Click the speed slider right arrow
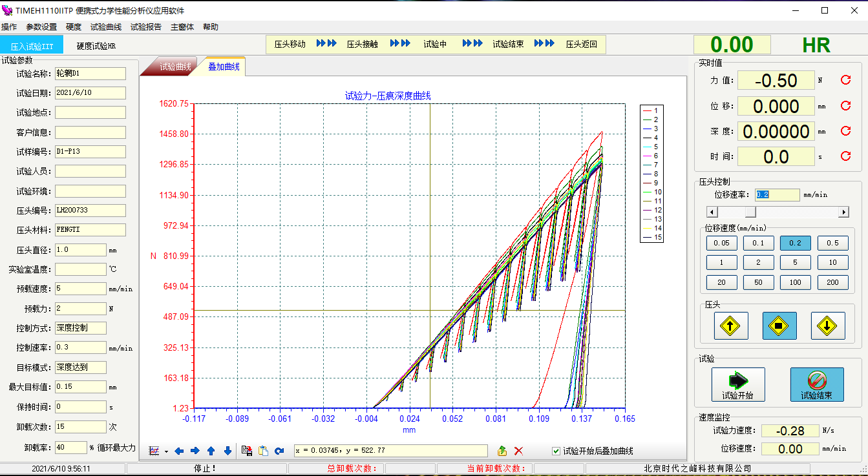Viewport: 868px width, 476px height. 843,212
